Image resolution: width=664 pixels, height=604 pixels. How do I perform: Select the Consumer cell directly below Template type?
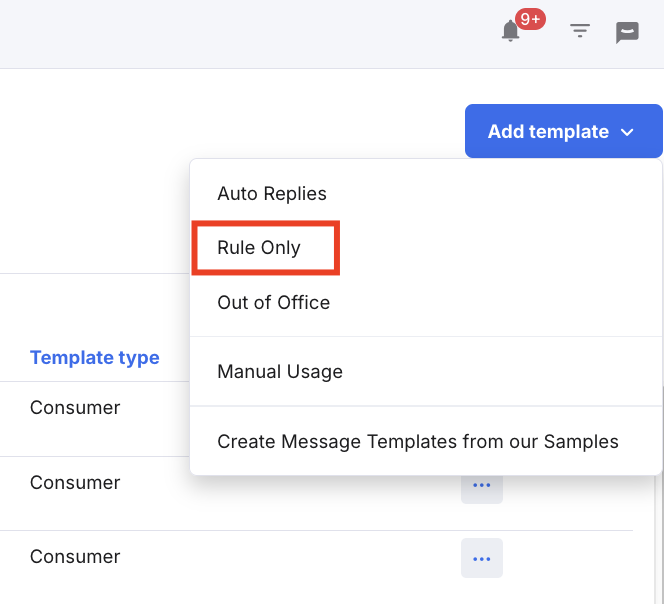click(75, 407)
